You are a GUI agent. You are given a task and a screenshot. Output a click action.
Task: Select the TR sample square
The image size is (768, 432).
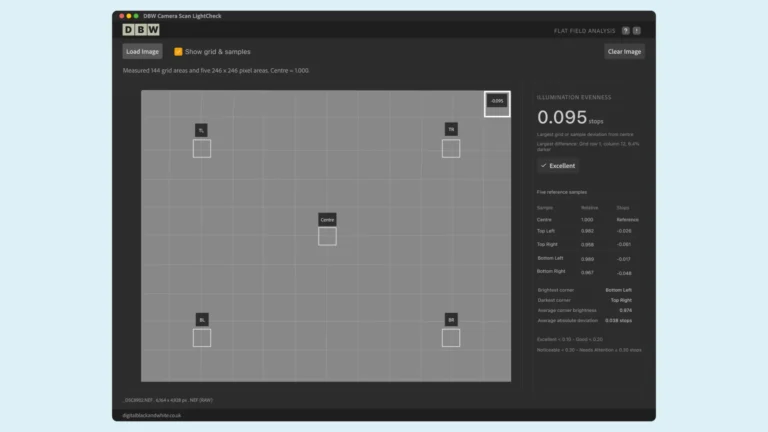451,148
